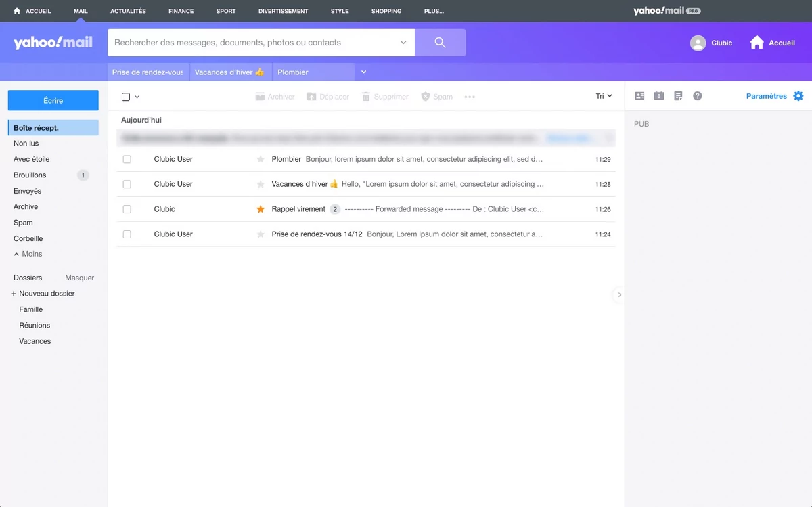
Task: Open the Shopping menu item
Action: tap(386, 11)
